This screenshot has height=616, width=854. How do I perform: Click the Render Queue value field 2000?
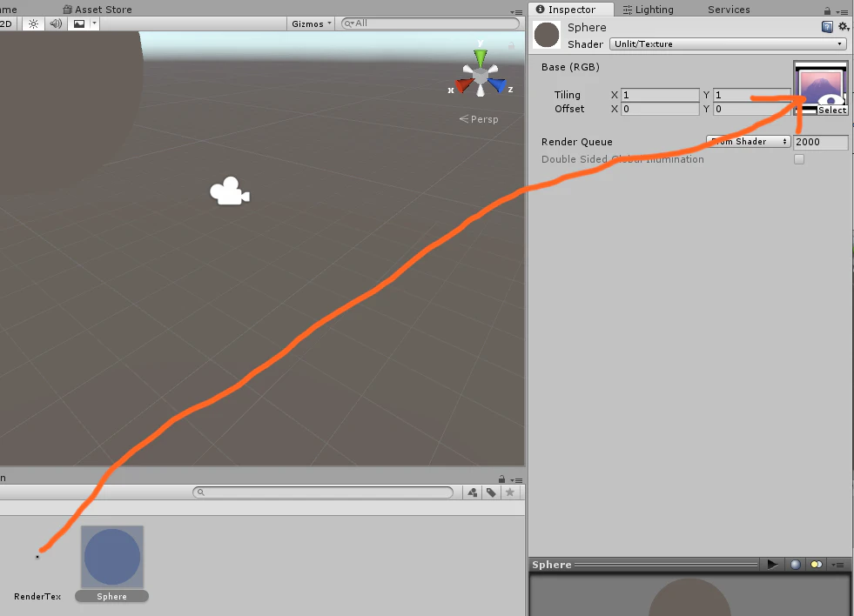pos(820,142)
